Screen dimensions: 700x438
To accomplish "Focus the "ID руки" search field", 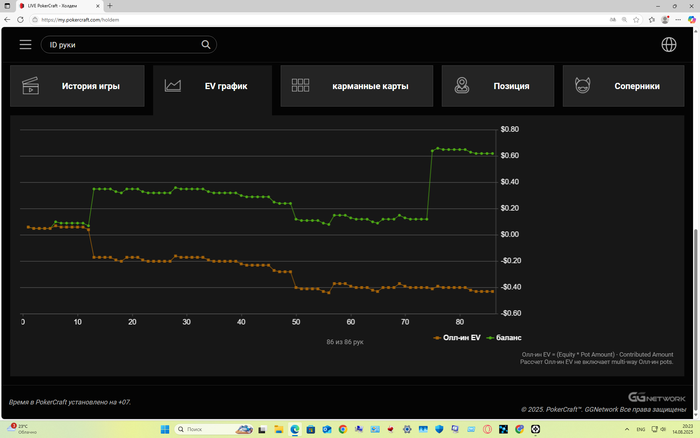I will tap(129, 45).
